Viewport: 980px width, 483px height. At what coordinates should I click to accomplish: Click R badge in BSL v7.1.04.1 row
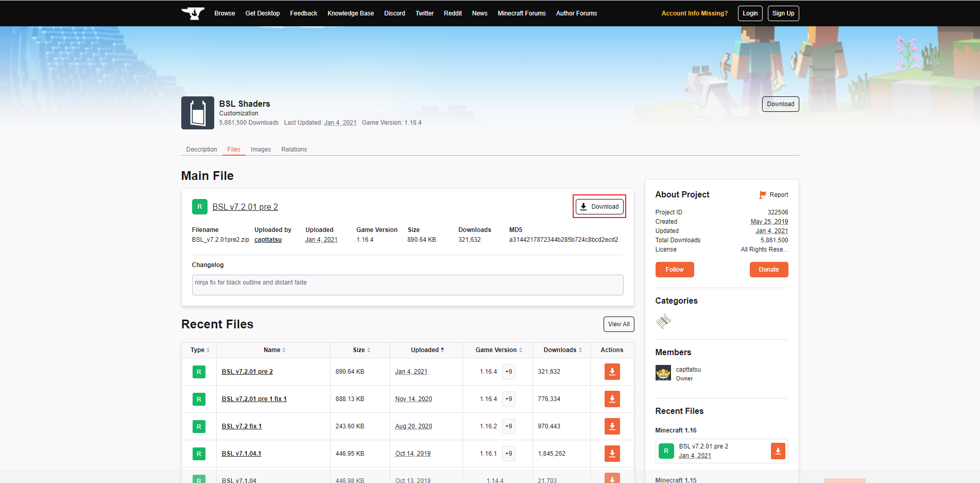click(x=199, y=454)
